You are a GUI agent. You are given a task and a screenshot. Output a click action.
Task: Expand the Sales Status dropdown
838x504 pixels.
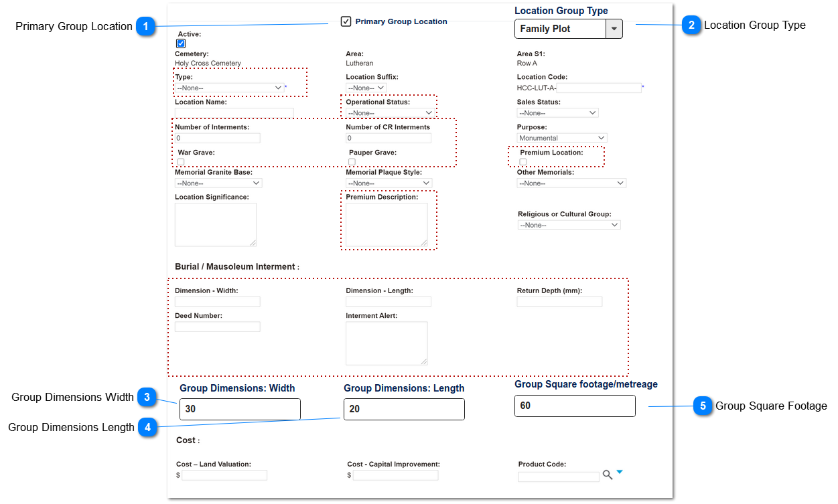coord(558,113)
